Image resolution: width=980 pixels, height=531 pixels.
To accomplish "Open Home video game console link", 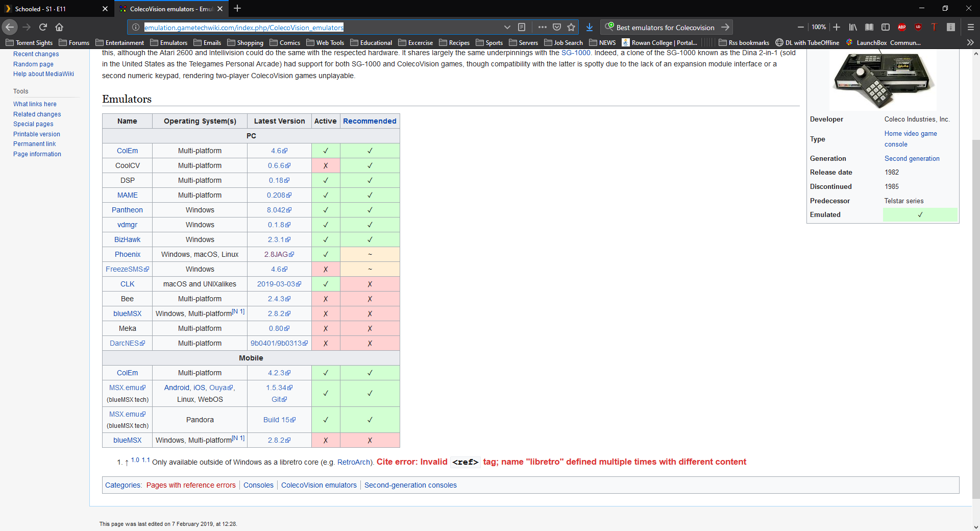I will coord(911,139).
